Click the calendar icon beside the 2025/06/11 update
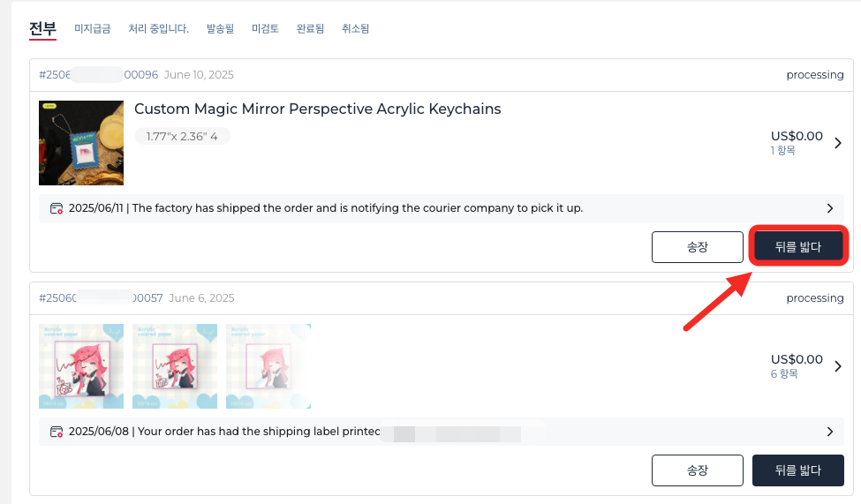The image size is (861, 504). [x=57, y=209]
